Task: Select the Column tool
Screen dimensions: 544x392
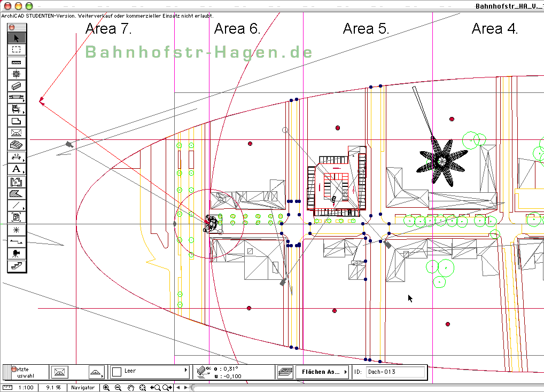Action: (16, 74)
